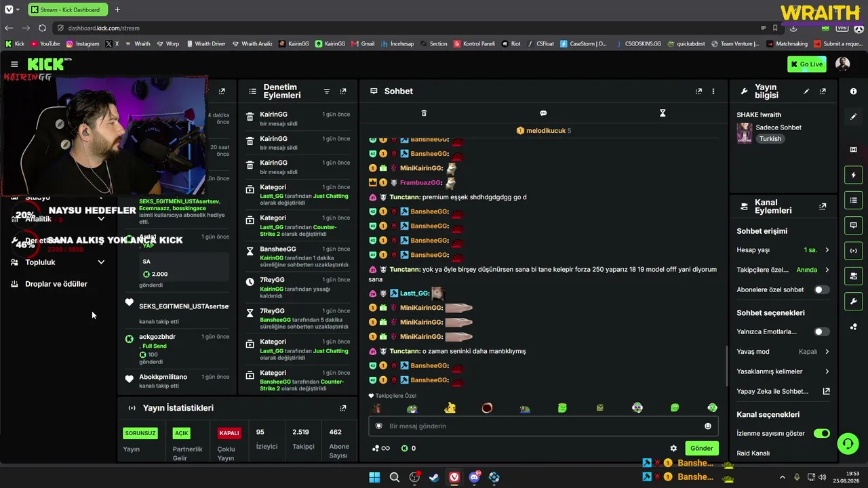Viewport: 868px width, 488px height.
Task: Click the Gönder send button
Action: [x=701, y=448]
